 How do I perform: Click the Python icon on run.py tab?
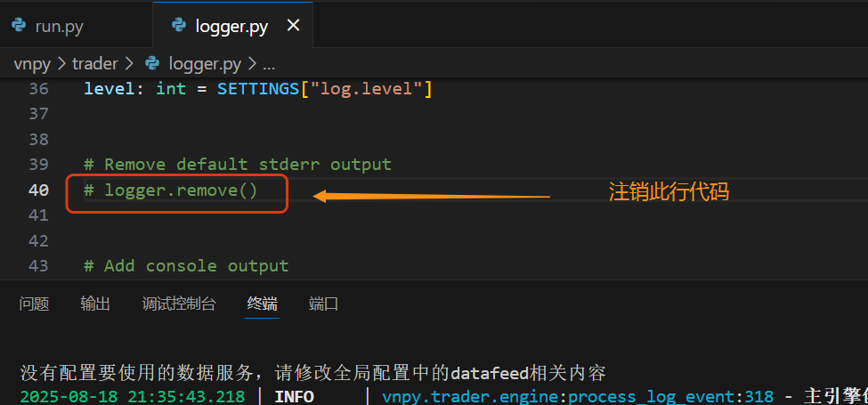(x=20, y=26)
